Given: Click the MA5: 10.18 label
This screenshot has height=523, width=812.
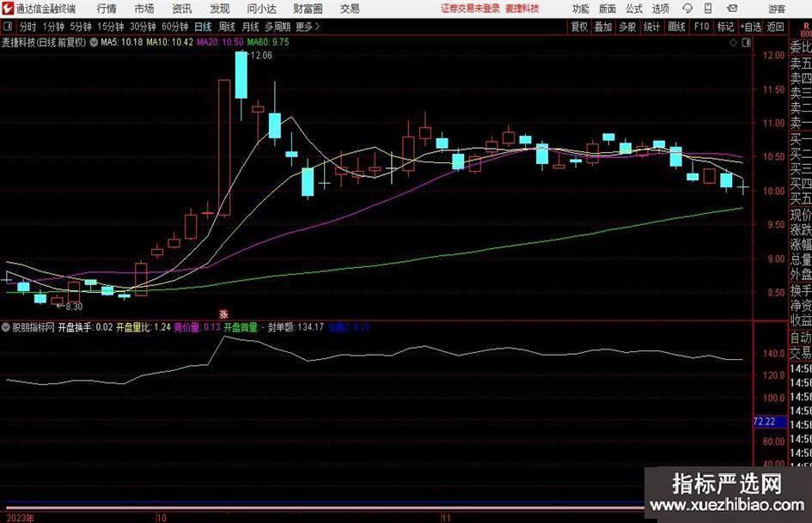Looking at the screenshot, I should click(121, 42).
